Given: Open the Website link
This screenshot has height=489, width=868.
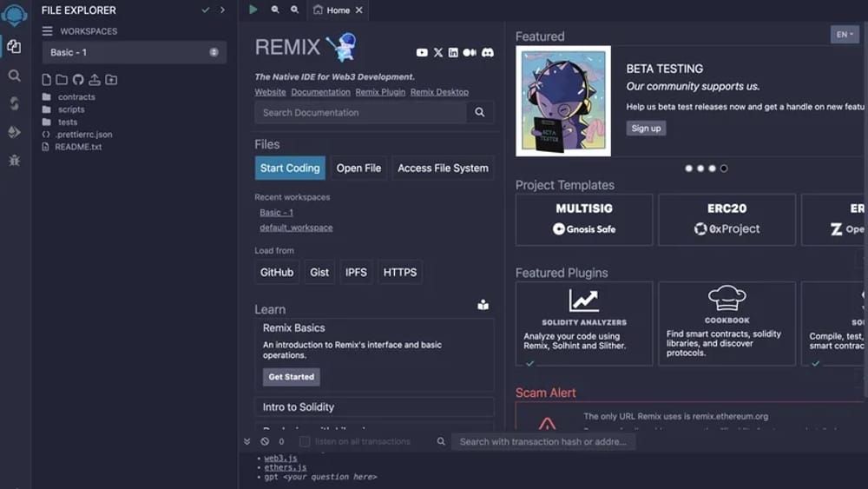Looking at the screenshot, I should [x=270, y=92].
